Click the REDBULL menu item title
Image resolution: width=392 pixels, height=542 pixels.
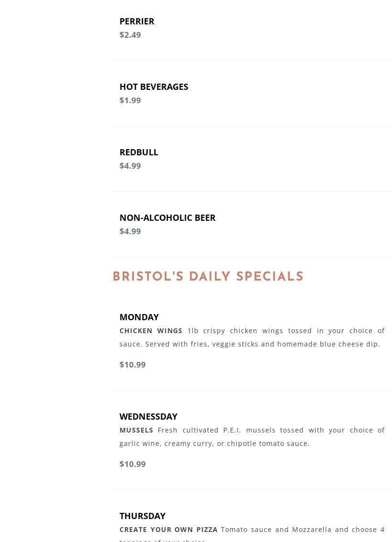139,152
